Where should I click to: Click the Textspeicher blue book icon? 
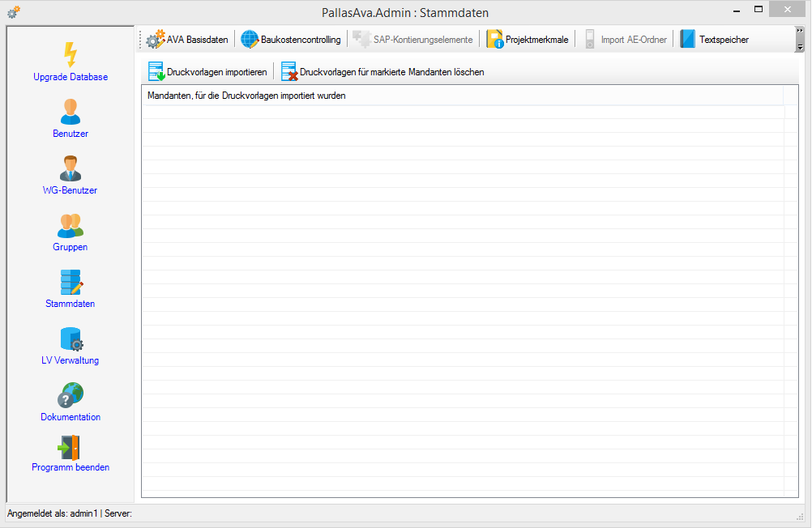click(688, 40)
